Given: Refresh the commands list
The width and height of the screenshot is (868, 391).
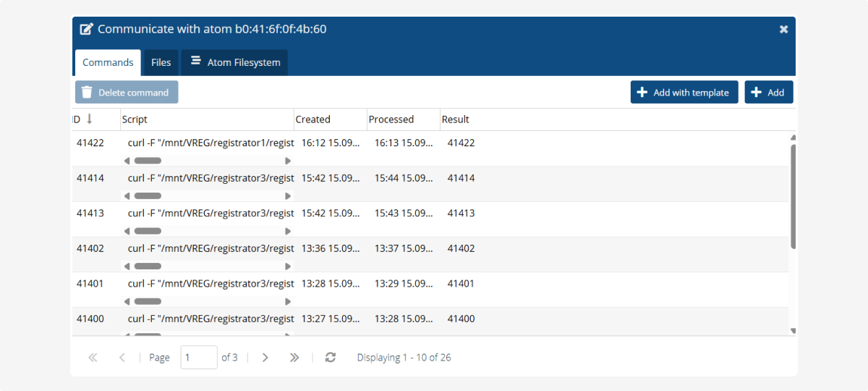Looking at the screenshot, I should [331, 358].
